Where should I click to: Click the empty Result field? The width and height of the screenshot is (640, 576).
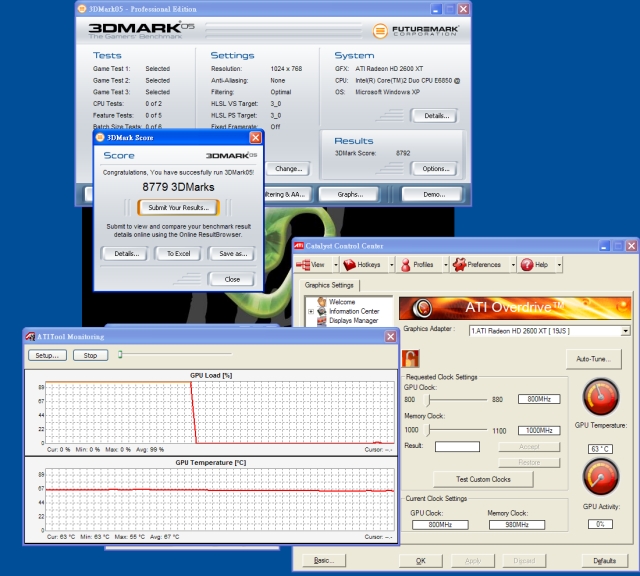pos(457,447)
